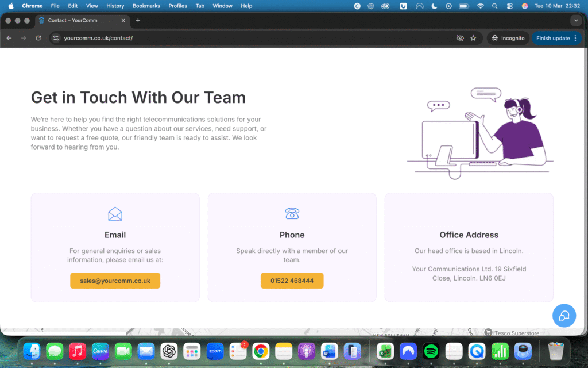The width and height of the screenshot is (588, 368).
Task: Launch Zoom from the dock
Action: (x=215, y=351)
